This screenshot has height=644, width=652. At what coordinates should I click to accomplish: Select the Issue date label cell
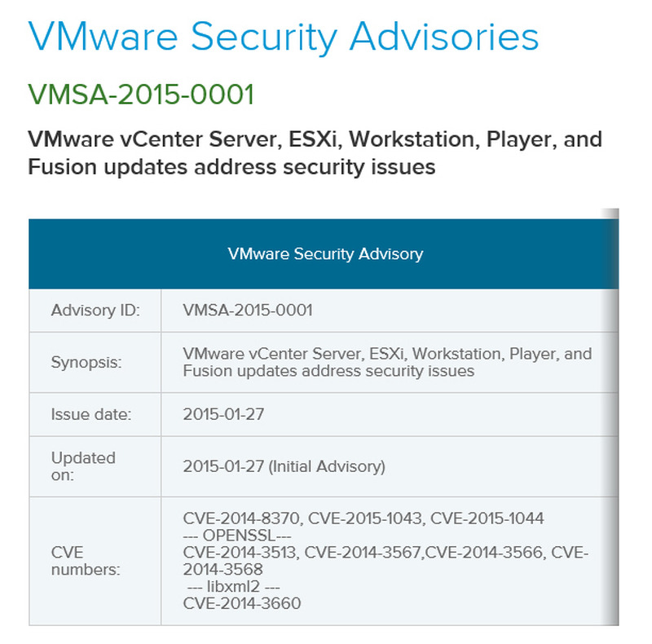[91, 414]
